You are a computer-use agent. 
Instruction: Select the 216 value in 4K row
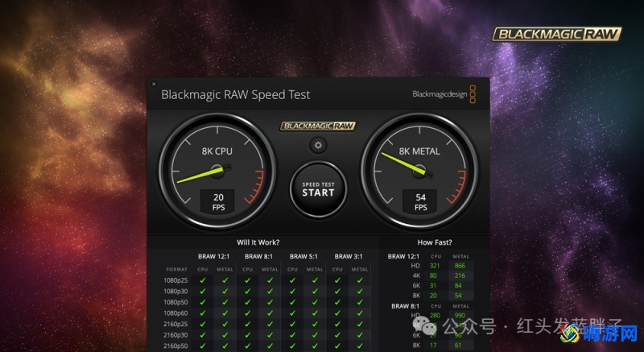pyautogui.click(x=460, y=275)
